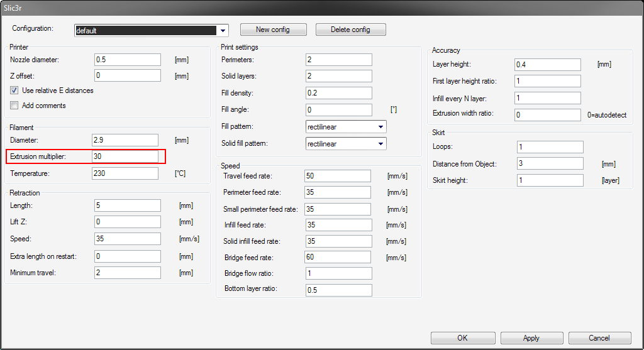Click the New config button

click(272, 30)
